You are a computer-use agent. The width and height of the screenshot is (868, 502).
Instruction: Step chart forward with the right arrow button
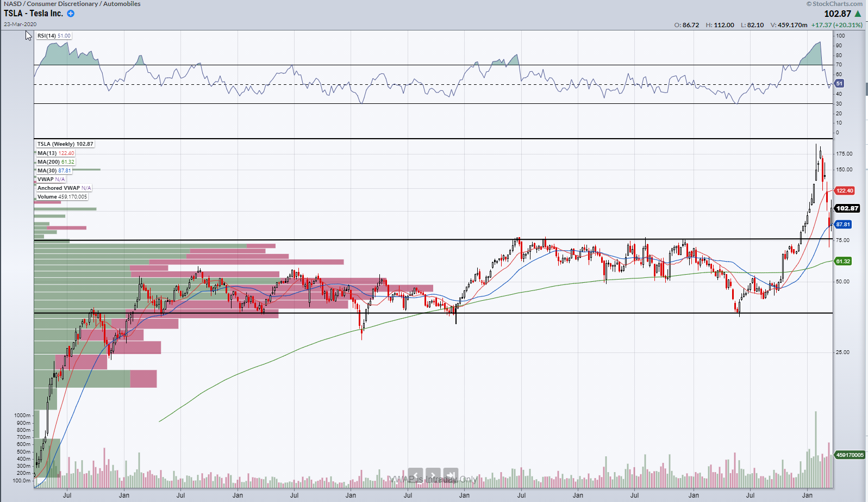coord(433,475)
